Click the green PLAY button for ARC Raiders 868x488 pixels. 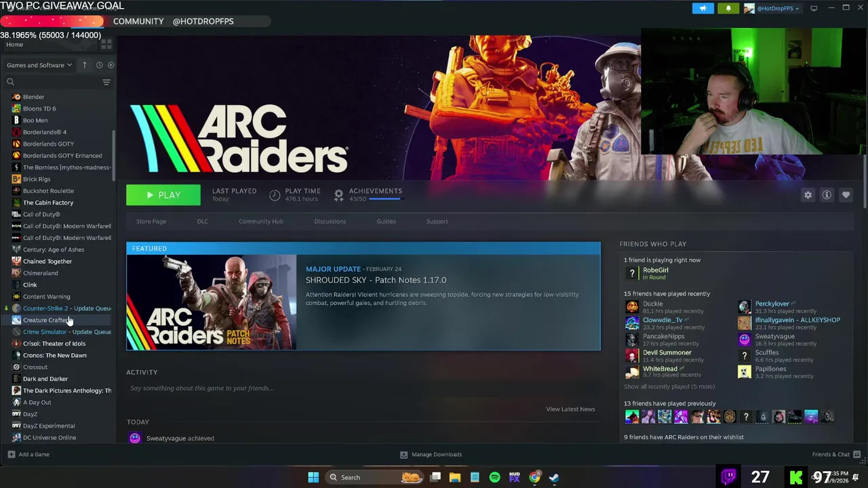(163, 195)
